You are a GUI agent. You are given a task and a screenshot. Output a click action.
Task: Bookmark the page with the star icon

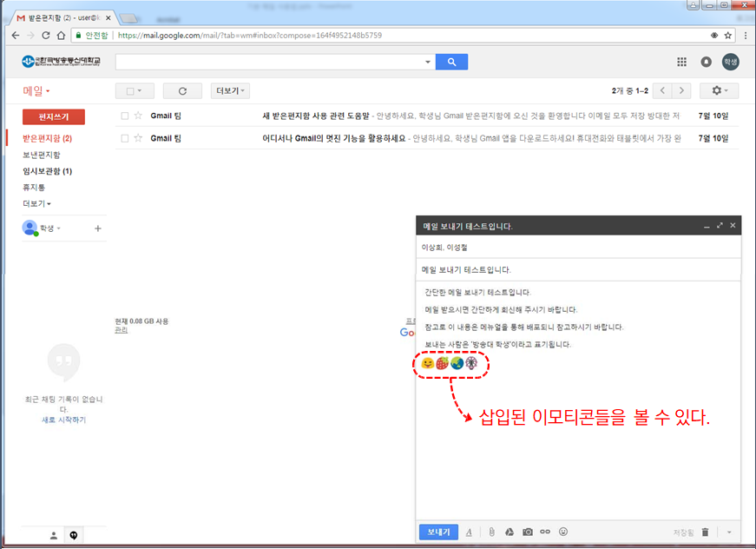pos(728,36)
